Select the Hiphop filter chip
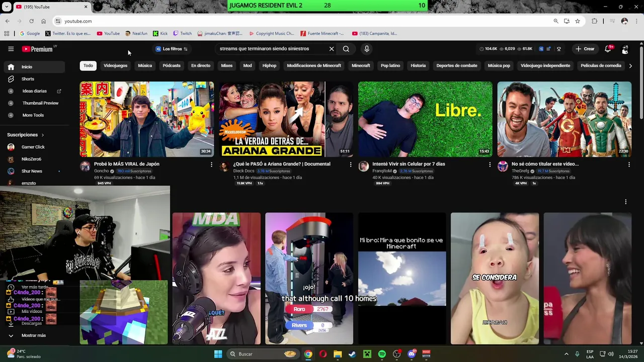The image size is (644, 362). [269, 66]
